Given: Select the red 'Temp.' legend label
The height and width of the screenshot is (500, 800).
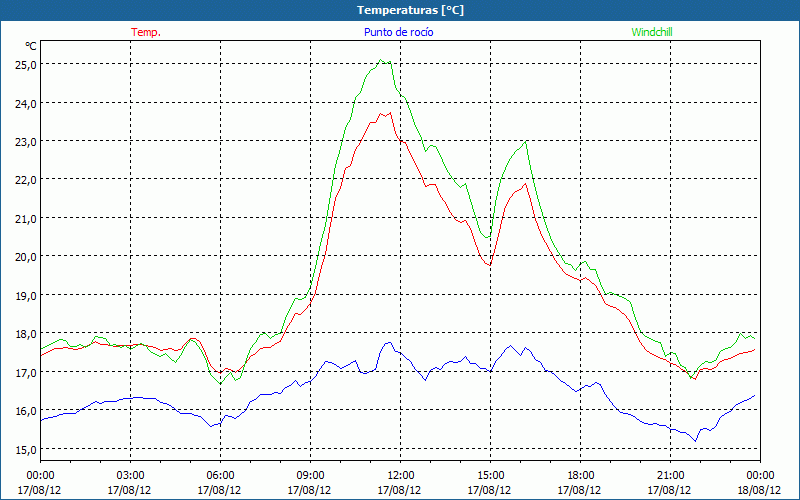Looking at the screenshot, I should 146,32.
